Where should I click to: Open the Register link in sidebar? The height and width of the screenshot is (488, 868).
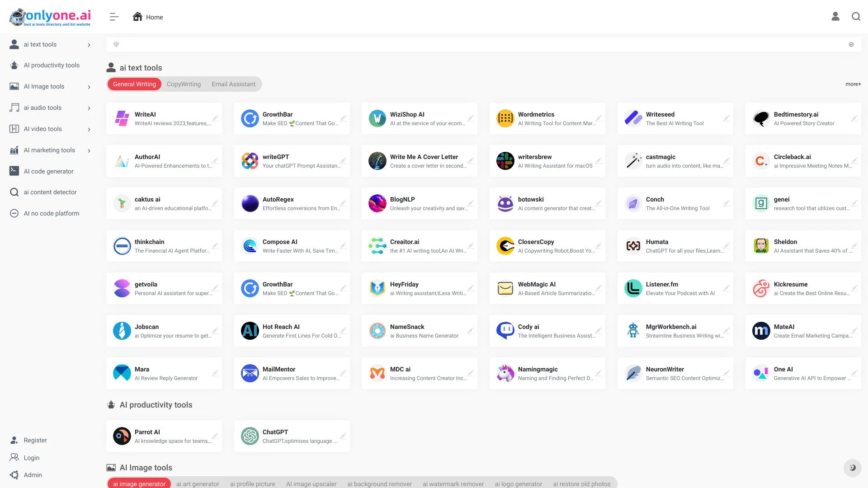[x=35, y=440]
